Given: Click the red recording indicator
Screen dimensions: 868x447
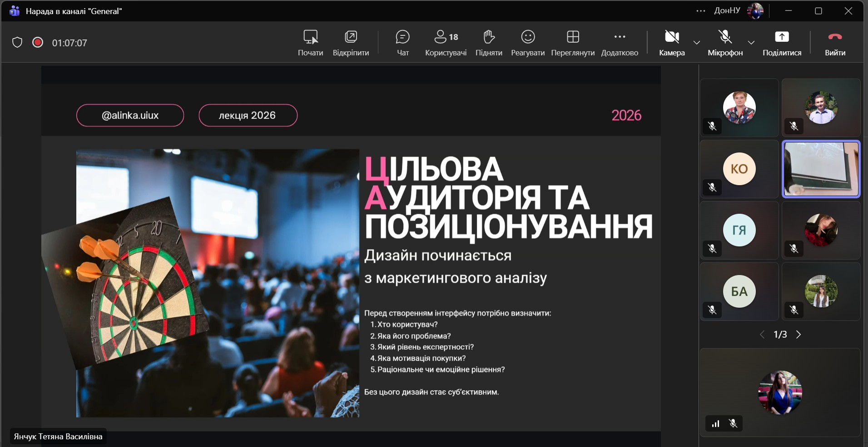Looking at the screenshot, I should point(38,43).
